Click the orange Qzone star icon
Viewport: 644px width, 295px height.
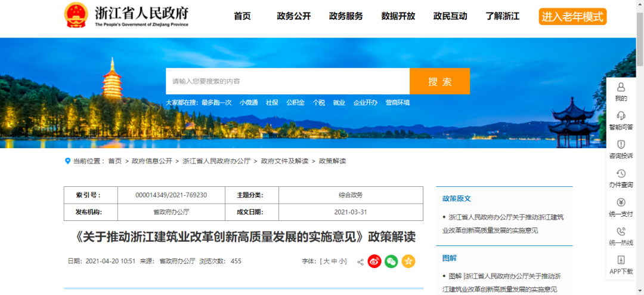coord(408,262)
